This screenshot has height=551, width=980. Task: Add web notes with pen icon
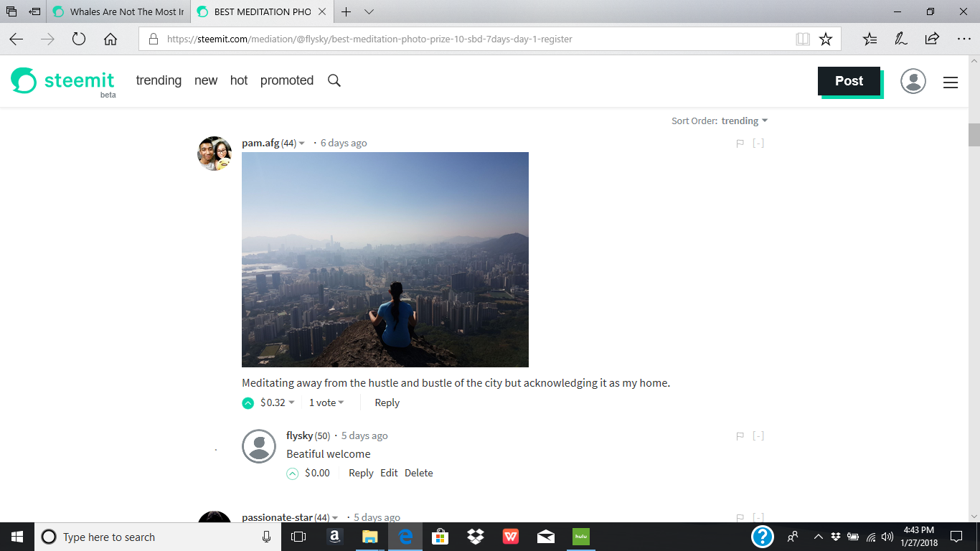pyautogui.click(x=901, y=39)
